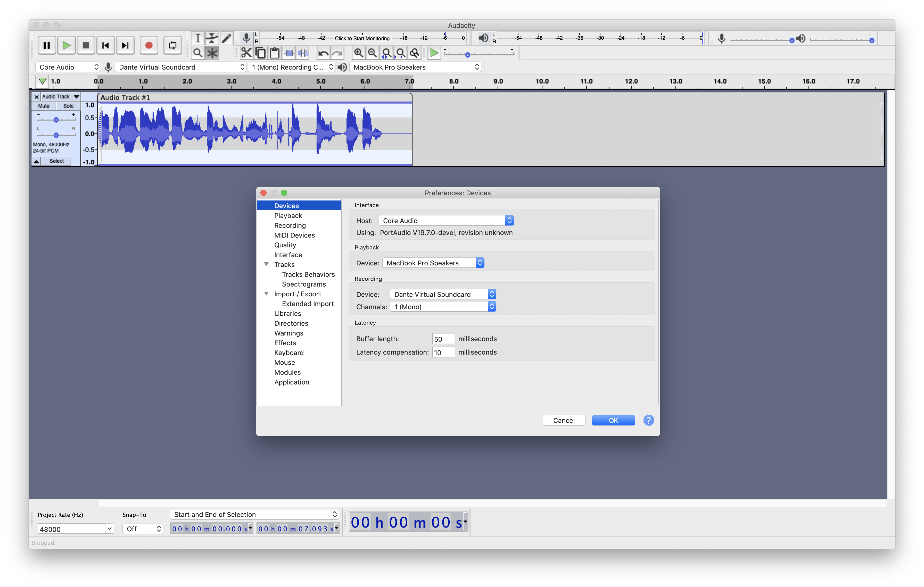Click Fit selection to width icon
Screen dimensions: 924x587
386,53
